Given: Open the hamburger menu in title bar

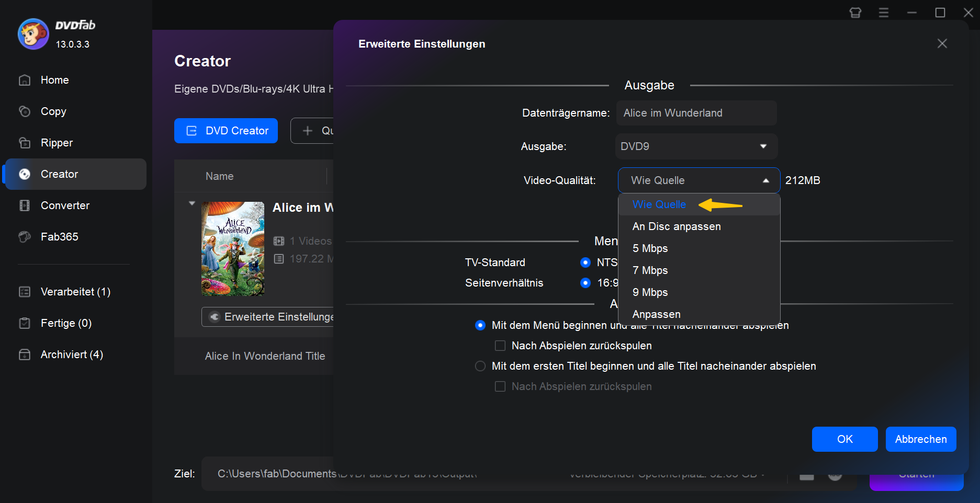Looking at the screenshot, I should [884, 13].
